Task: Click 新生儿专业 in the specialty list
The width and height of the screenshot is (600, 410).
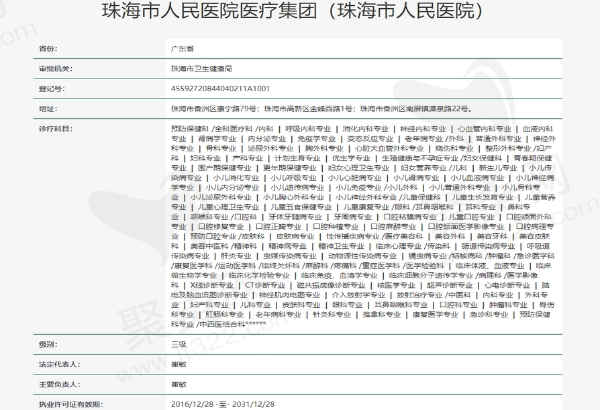Action: point(498,168)
